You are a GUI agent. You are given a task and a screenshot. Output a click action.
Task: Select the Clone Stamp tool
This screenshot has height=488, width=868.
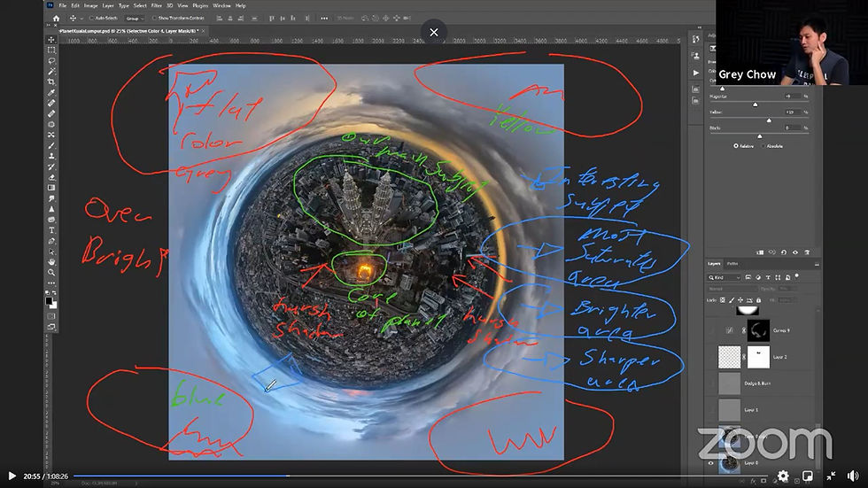click(51, 156)
